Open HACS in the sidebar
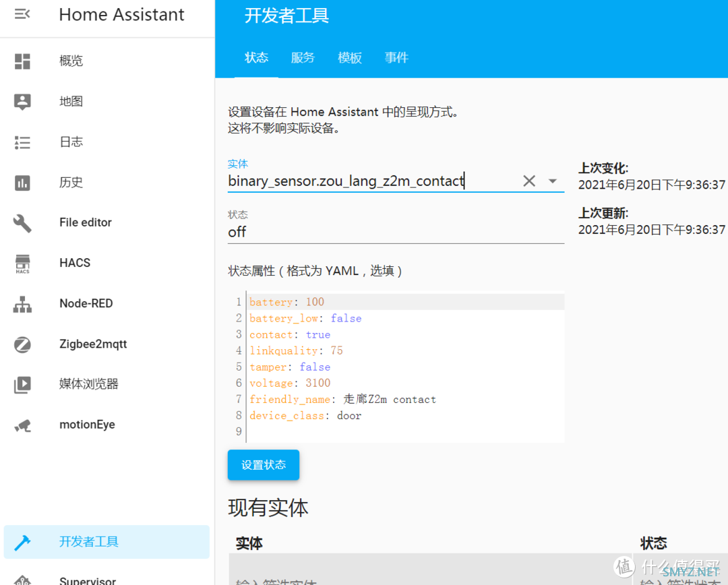Screen dimensions: 728x585 coord(107,264)
